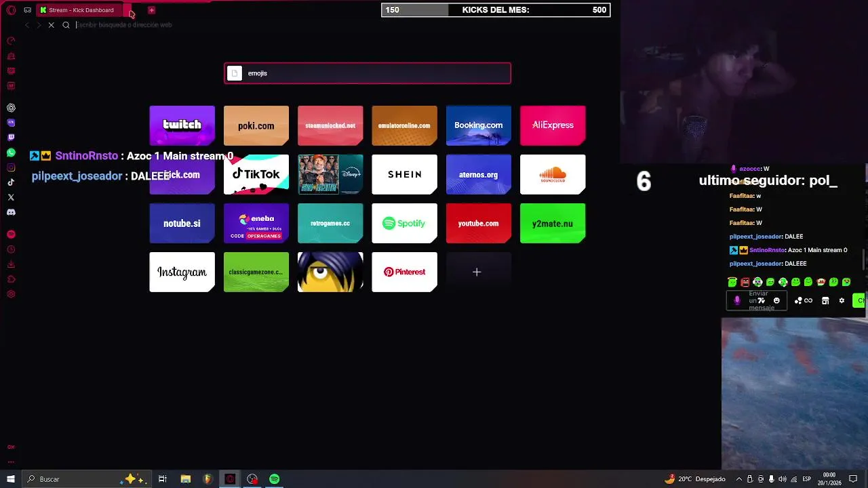The width and height of the screenshot is (868, 488).
Task: Open the Disney+ speed dial tile
Action: [x=330, y=174]
